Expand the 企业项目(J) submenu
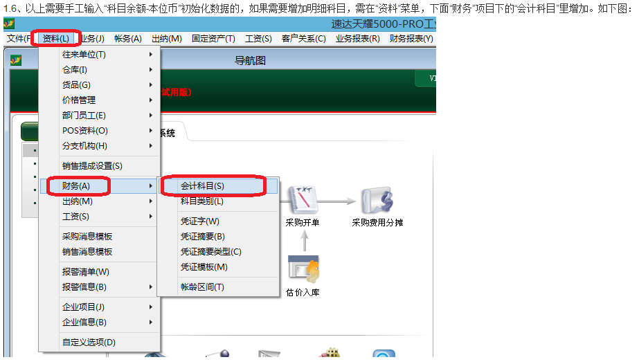Screen dimensions: 639x364 pos(100,307)
